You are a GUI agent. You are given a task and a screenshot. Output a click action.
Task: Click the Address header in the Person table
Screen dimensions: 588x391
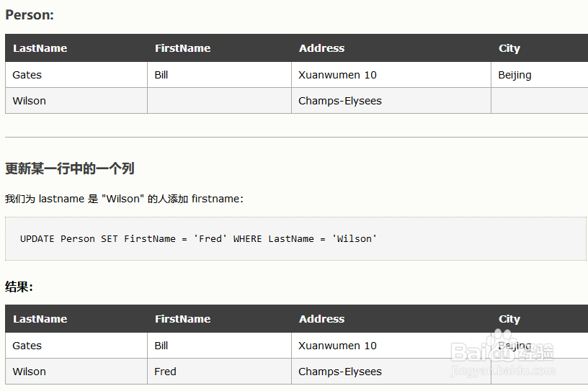pos(321,48)
